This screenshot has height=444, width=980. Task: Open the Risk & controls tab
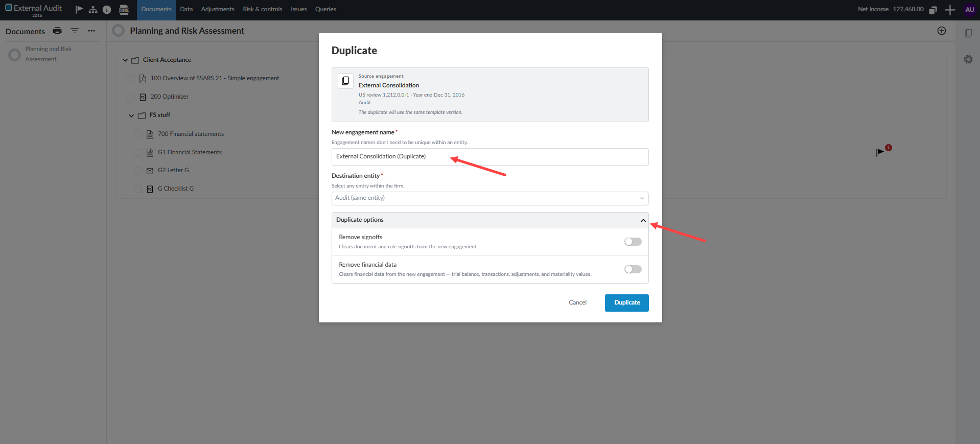263,10
